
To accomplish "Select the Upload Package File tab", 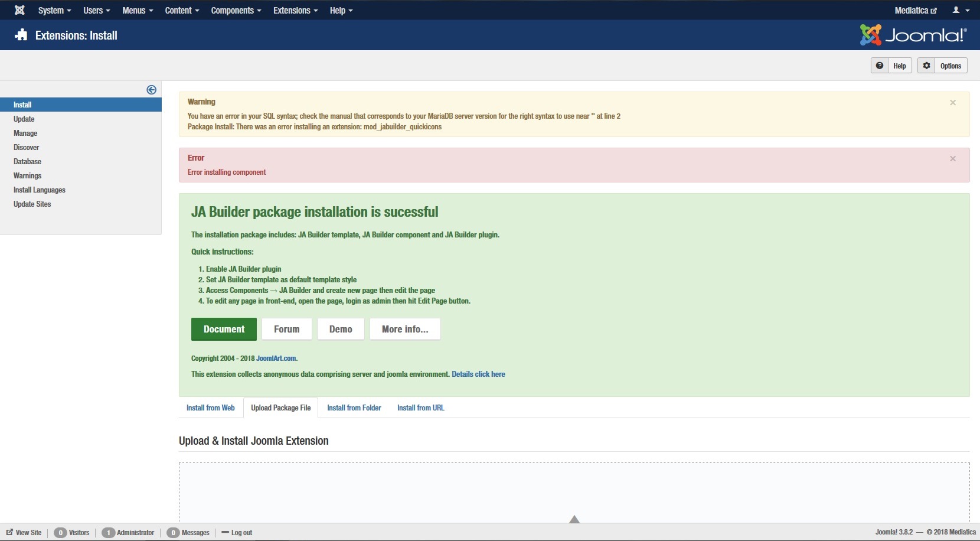I will 281,408.
